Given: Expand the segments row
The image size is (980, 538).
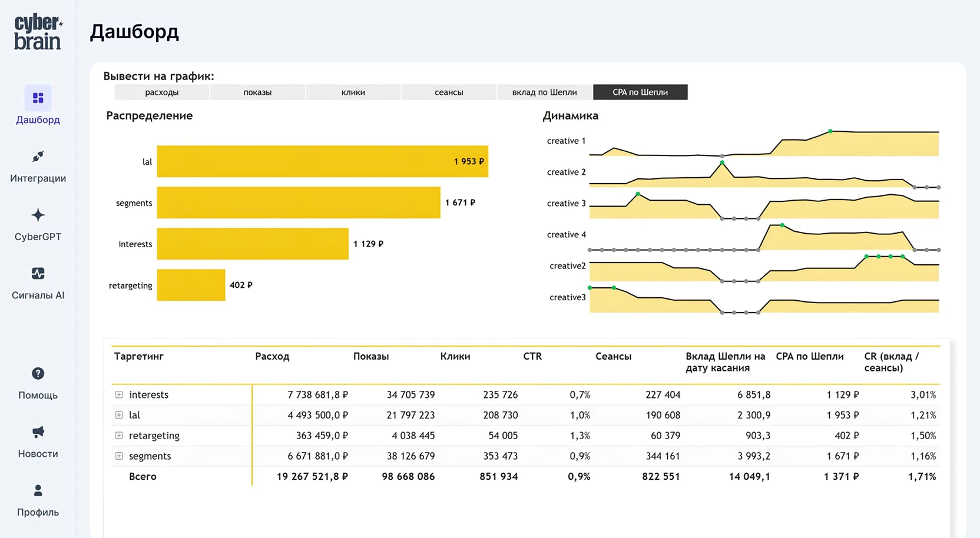Looking at the screenshot, I should (119, 456).
